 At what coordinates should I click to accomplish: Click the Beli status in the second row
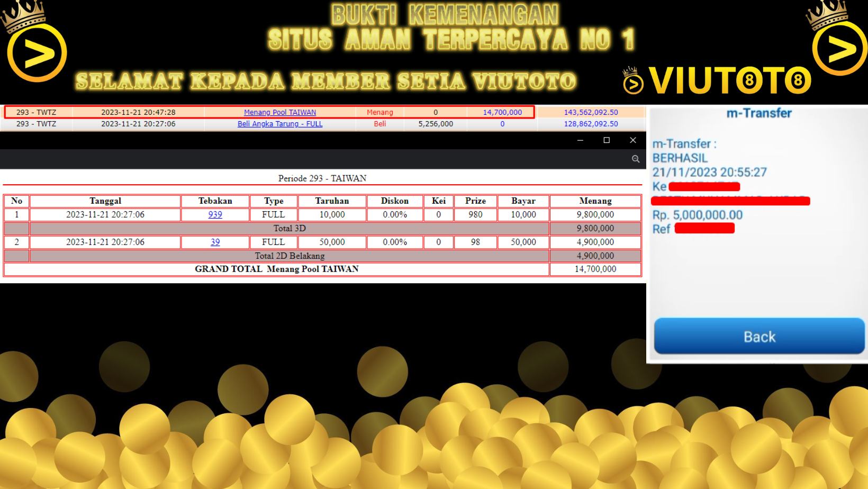380,124
